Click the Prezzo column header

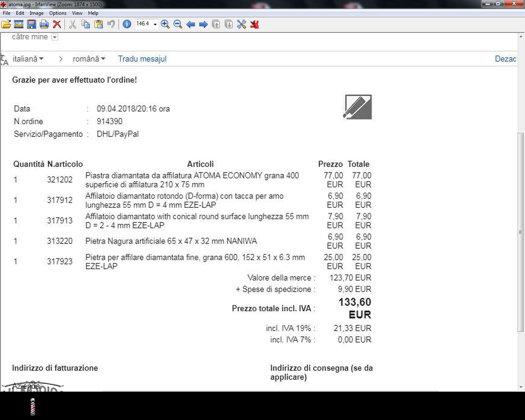pyautogui.click(x=331, y=164)
